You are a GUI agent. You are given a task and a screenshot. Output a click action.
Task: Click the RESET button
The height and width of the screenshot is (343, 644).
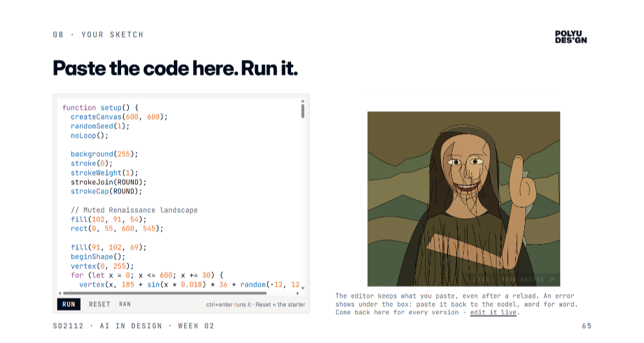(x=99, y=304)
